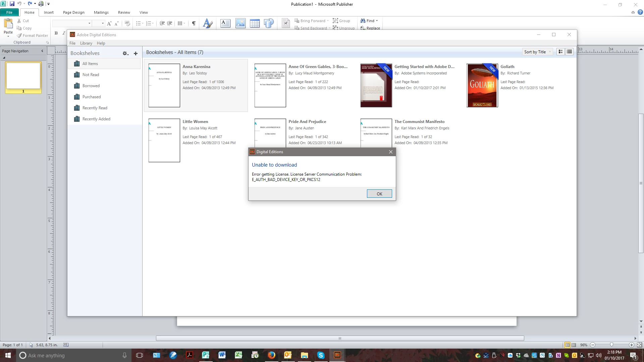Select the Borrowed bookshelf
The image size is (644, 362).
(91, 86)
